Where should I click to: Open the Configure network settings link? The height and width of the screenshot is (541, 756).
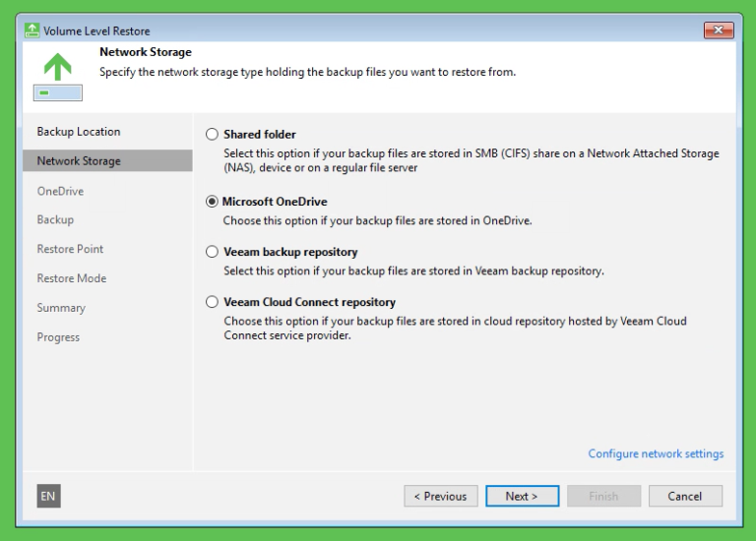pos(656,453)
